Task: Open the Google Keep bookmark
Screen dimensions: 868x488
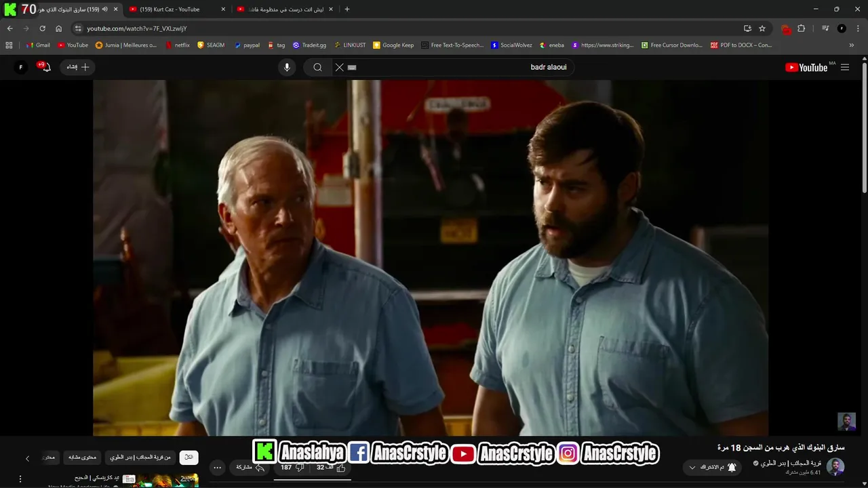Action: 393,45
